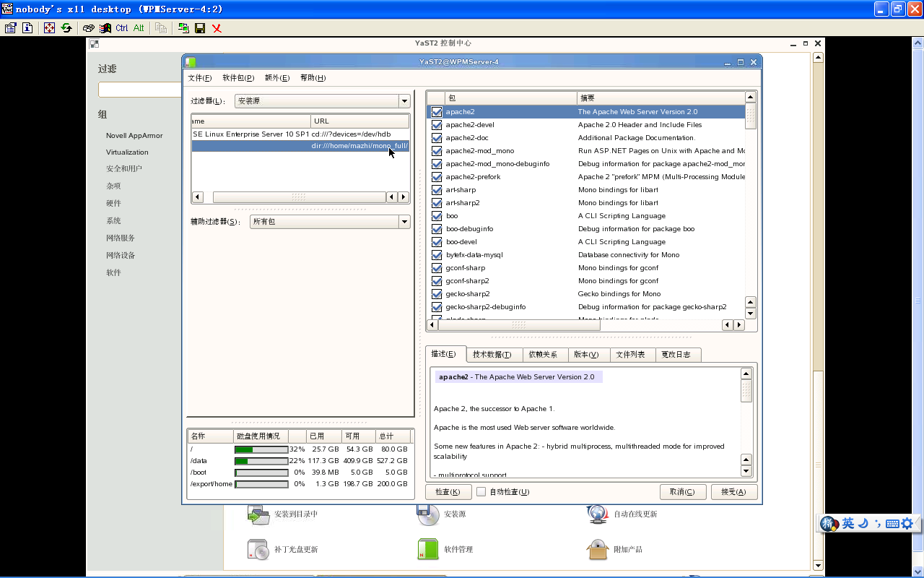This screenshot has height=578, width=924.
Task: Sort packages by the 摘要 column header
Action: [x=661, y=98]
